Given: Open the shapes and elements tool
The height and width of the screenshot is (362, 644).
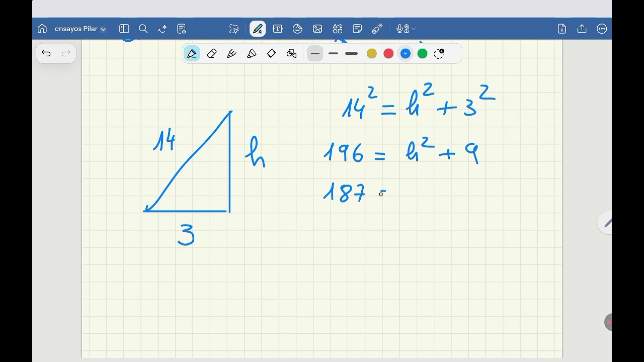Looking at the screenshot, I should point(338,29).
